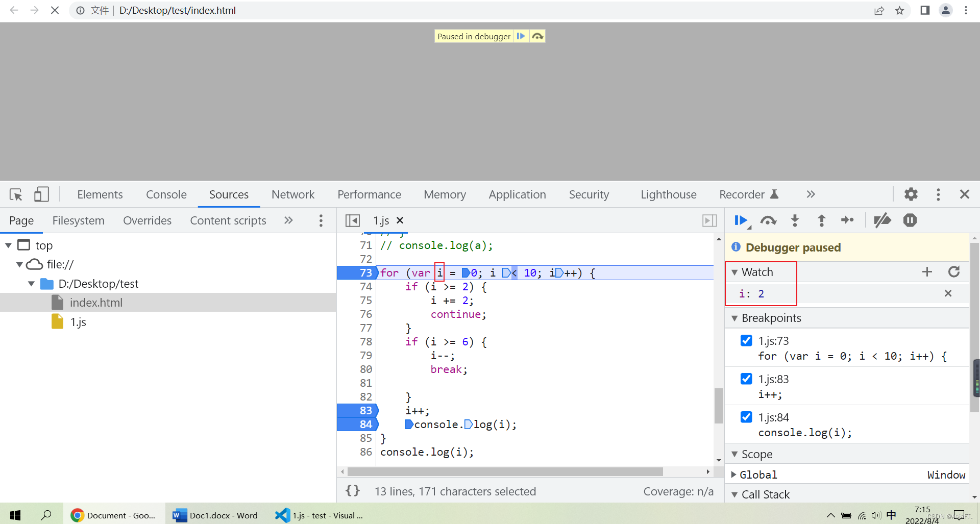Toggle the device toolbar icon
Viewport: 980px width, 524px height.
(x=41, y=194)
